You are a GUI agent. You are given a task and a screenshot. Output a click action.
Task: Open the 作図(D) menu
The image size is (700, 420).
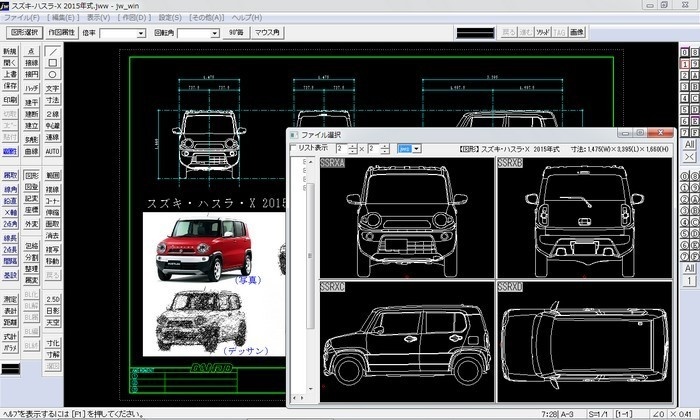(134, 17)
